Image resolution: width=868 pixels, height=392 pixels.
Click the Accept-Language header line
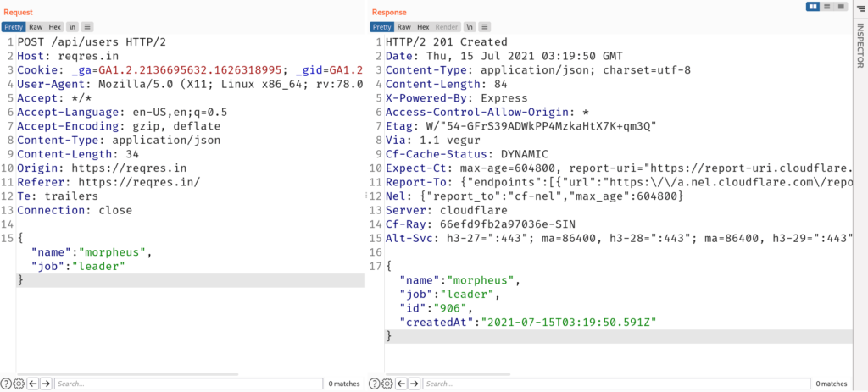coord(122,113)
